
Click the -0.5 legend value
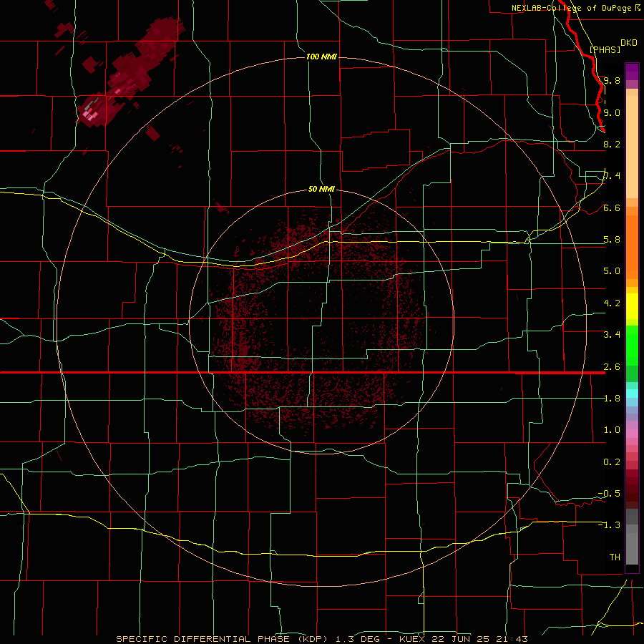(x=609, y=493)
